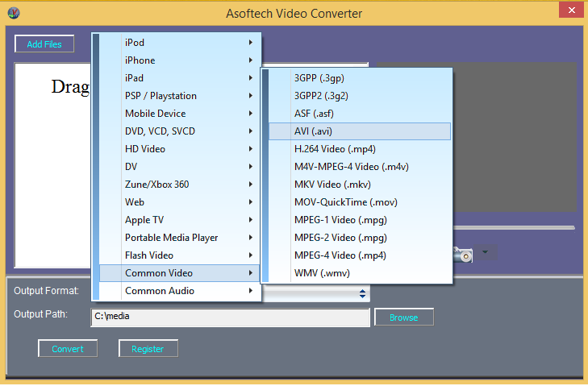Click the Browse button

(x=404, y=318)
